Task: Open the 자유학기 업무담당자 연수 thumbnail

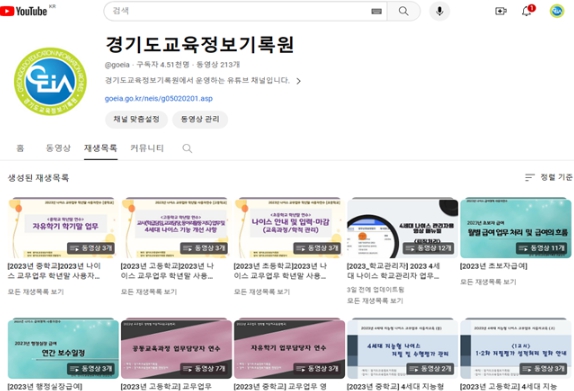Action: click(x=289, y=349)
